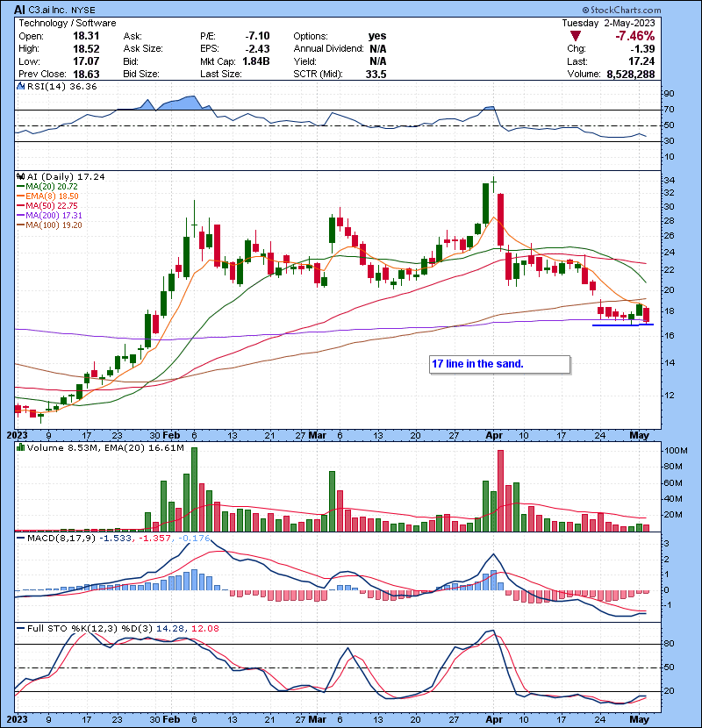Click the stochastic %D value 12.08

(204, 628)
